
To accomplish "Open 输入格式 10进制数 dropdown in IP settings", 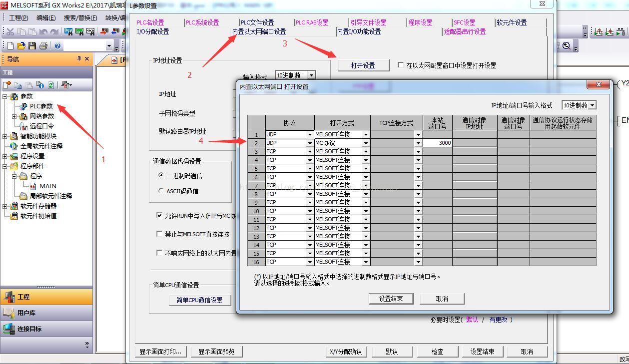I will pos(311,75).
